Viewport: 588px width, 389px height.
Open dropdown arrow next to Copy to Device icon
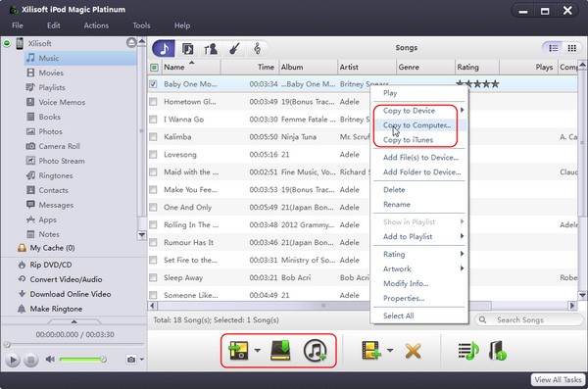coord(257,351)
